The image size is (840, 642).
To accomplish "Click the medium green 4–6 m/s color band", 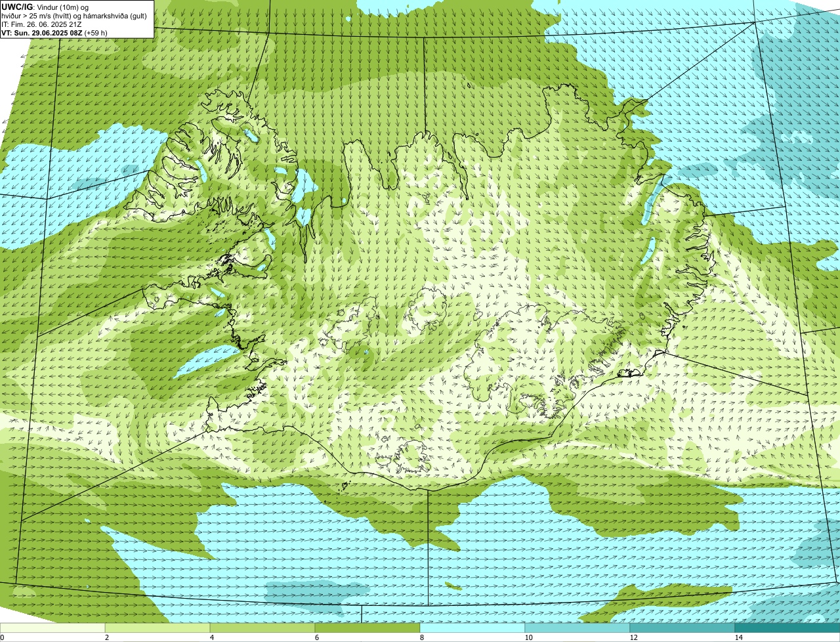I will point(262,628).
